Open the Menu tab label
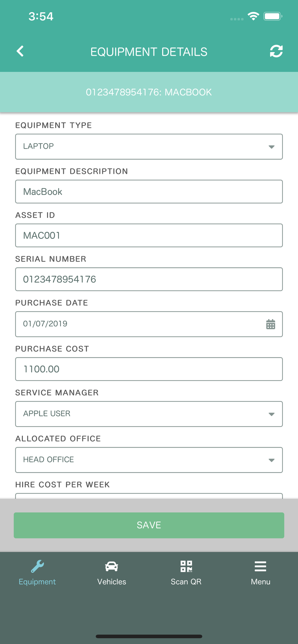This screenshot has height=644, width=298. tap(261, 582)
